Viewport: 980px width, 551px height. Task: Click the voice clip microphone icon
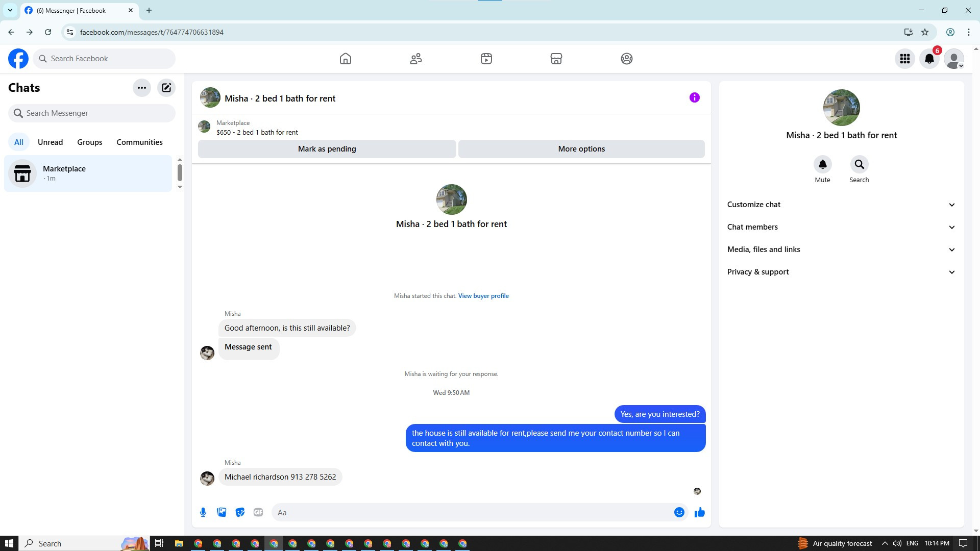coord(203,512)
